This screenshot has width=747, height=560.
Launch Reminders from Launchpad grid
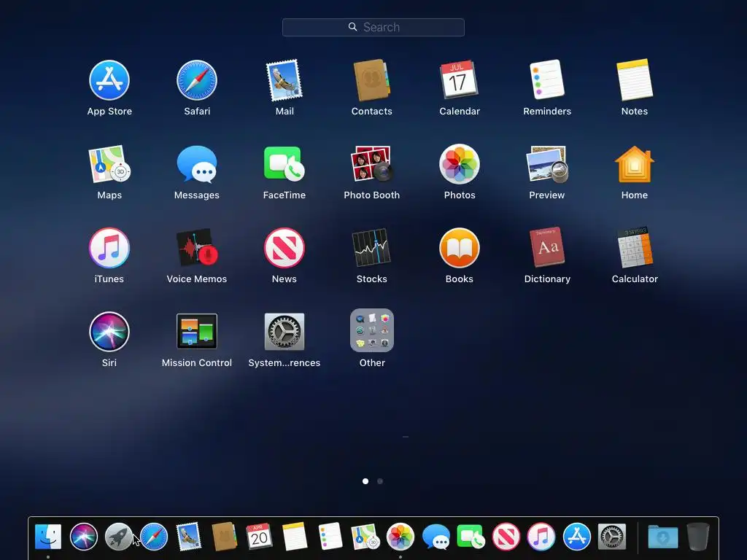(x=547, y=79)
